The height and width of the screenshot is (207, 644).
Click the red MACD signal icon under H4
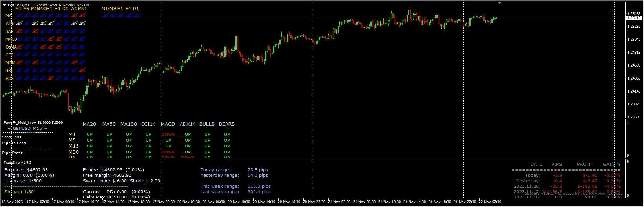[x=59, y=39]
